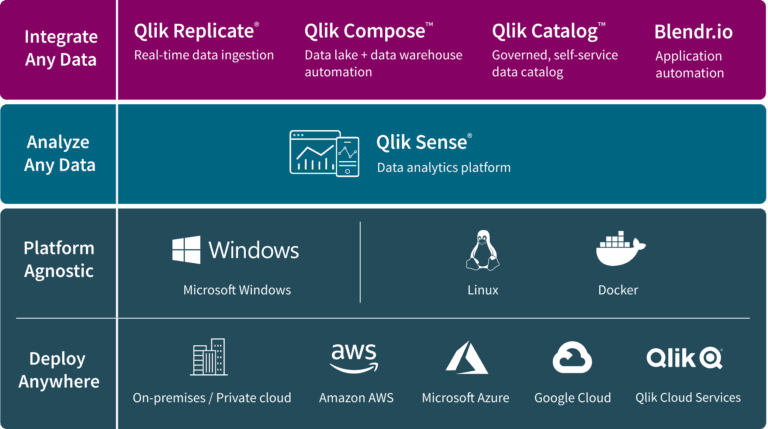
Task: Click the on-premises buildings icon
Action: 209,357
